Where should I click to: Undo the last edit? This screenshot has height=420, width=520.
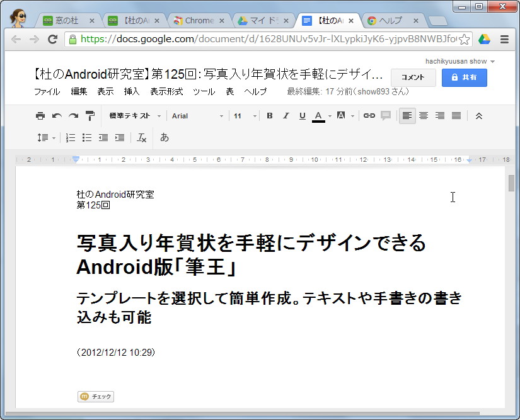[56, 116]
